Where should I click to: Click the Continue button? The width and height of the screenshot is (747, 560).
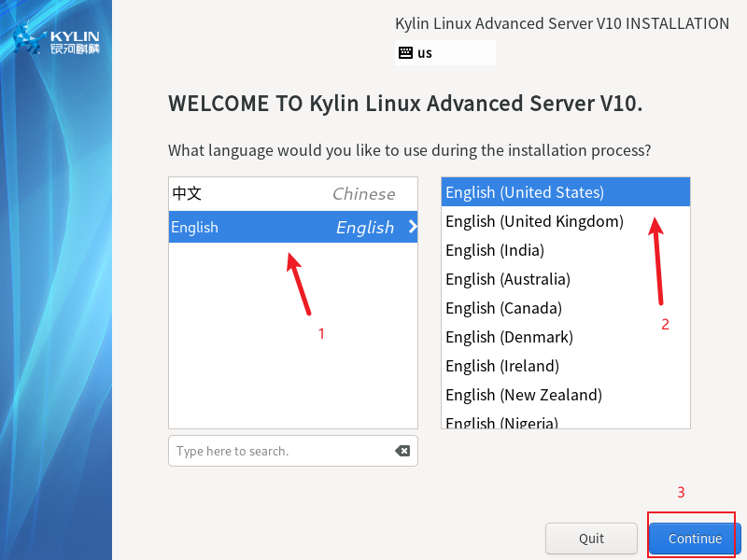pos(695,539)
